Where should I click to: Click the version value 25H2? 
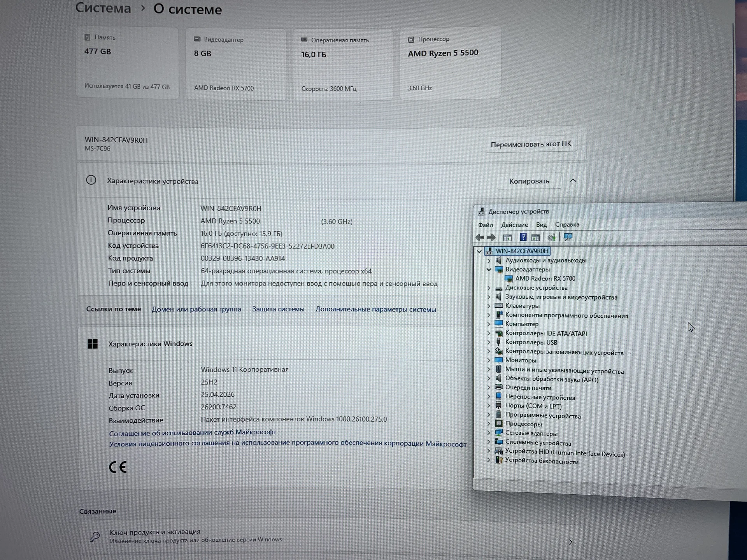pos(209,382)
